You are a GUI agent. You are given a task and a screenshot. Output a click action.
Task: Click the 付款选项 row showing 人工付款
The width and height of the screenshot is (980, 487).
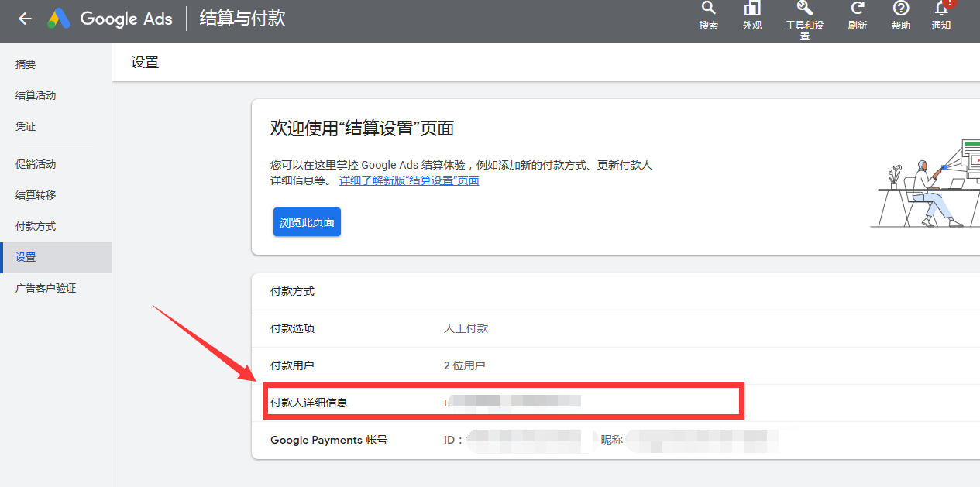pyautogui.click(x=616, y=328)
